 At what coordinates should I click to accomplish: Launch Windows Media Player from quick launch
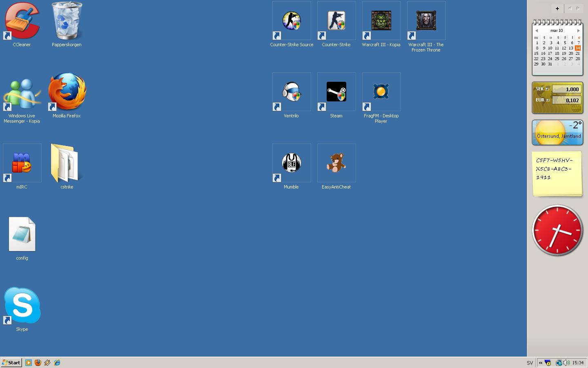coord(29,363)
